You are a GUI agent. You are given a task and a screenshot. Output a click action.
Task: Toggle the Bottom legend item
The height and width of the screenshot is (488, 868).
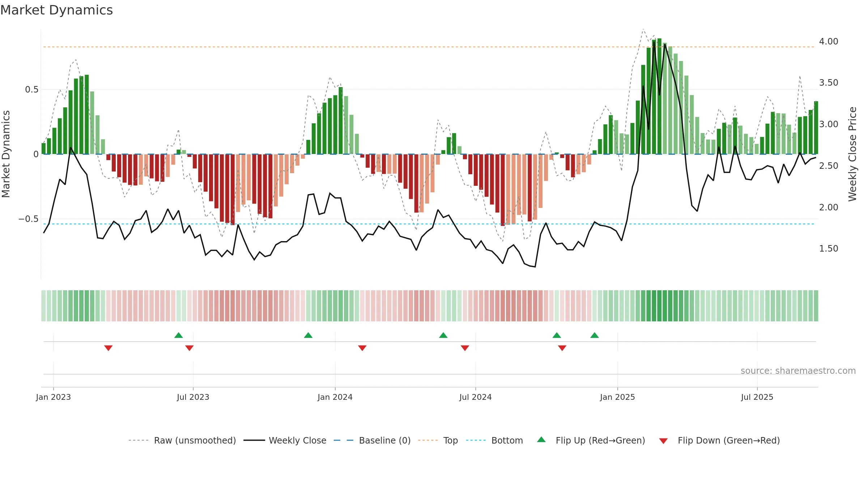(494, 440)
